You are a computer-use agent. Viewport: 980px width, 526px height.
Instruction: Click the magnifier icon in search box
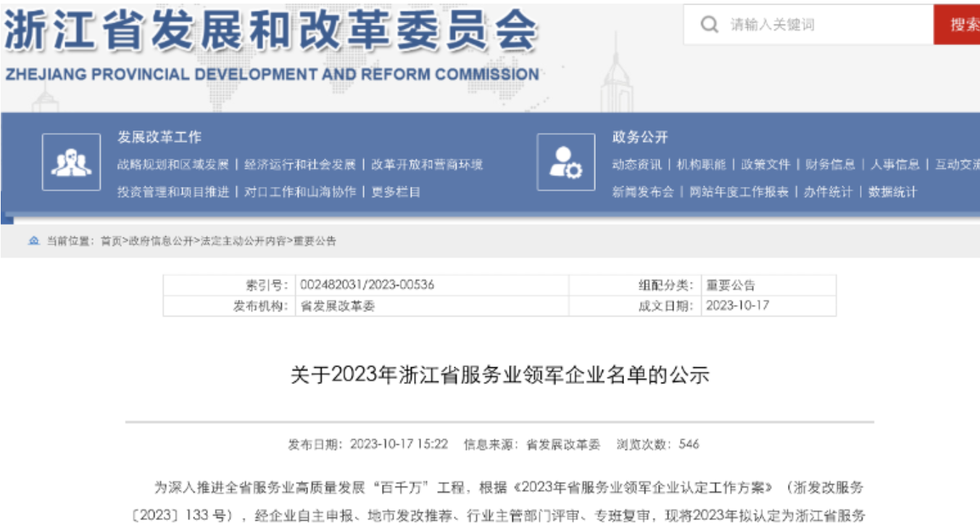point(710,25)
